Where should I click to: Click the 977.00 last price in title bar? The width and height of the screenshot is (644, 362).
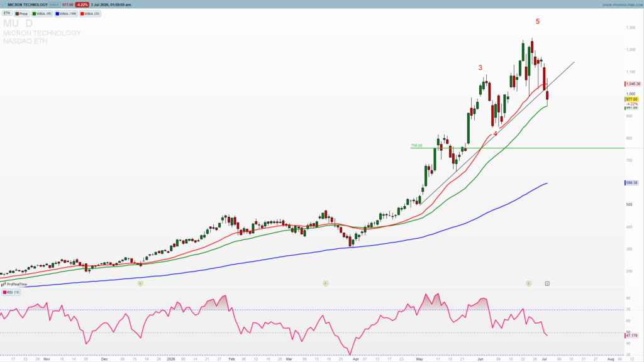click(68, 4)
